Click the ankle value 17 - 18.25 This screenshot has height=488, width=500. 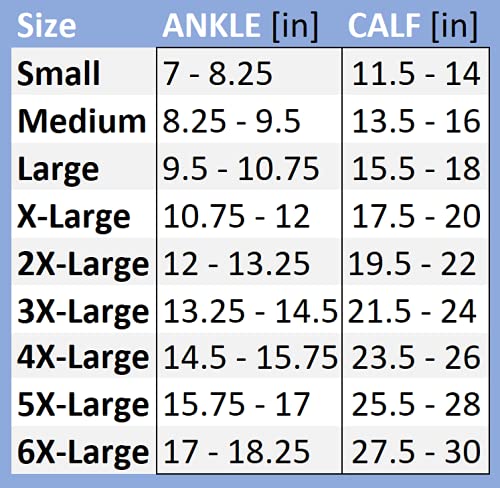(236, 452)
